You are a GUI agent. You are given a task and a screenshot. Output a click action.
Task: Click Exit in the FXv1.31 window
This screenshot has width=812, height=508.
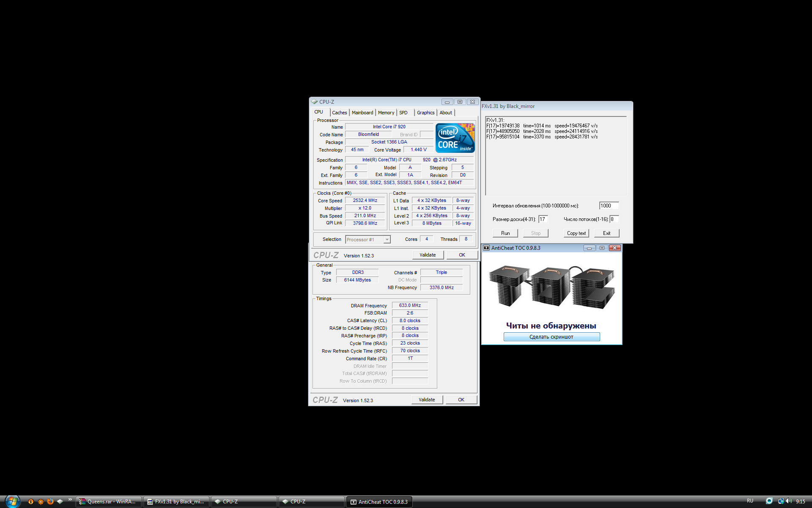pyautogui.click(x=607, y=233)
